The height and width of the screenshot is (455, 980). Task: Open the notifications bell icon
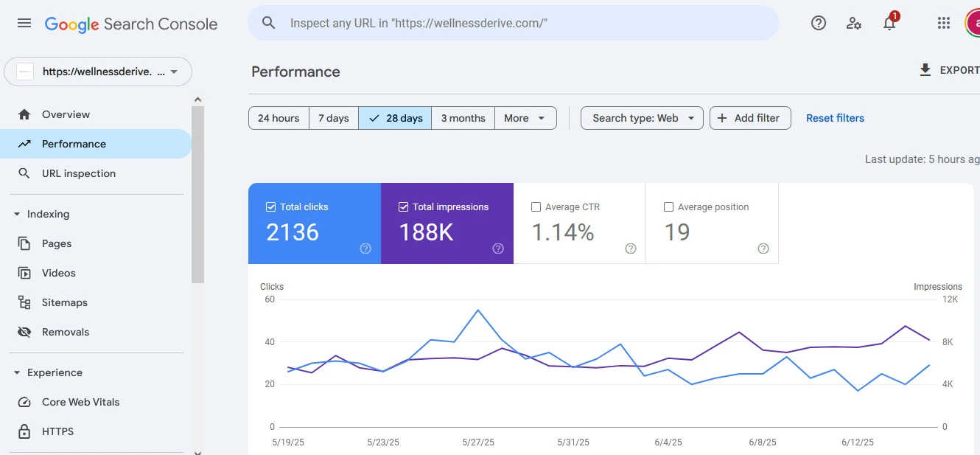point(889,23)
